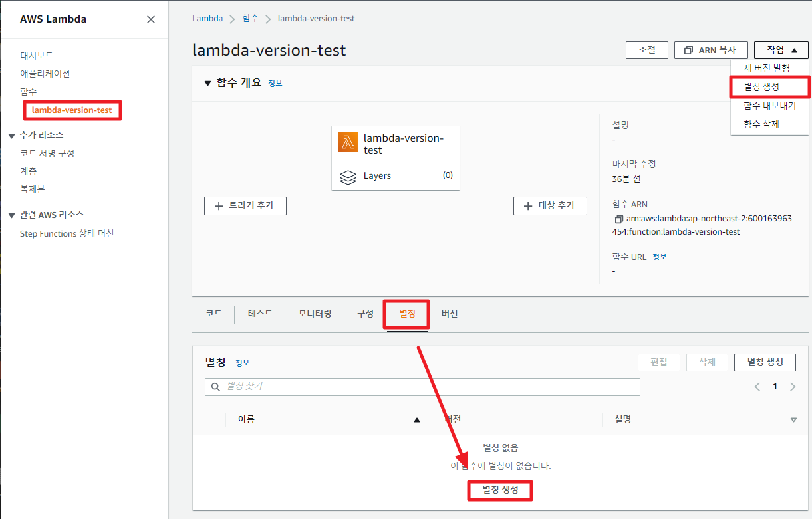812x519 pixels.
Task: Open 계층 in the sidebar
Action: (x=29, y=171)
